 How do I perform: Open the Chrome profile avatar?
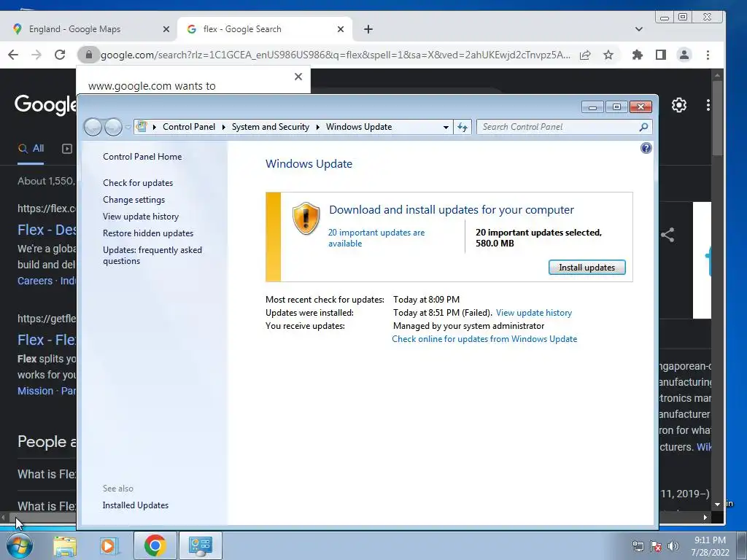[x=684, y=55]
